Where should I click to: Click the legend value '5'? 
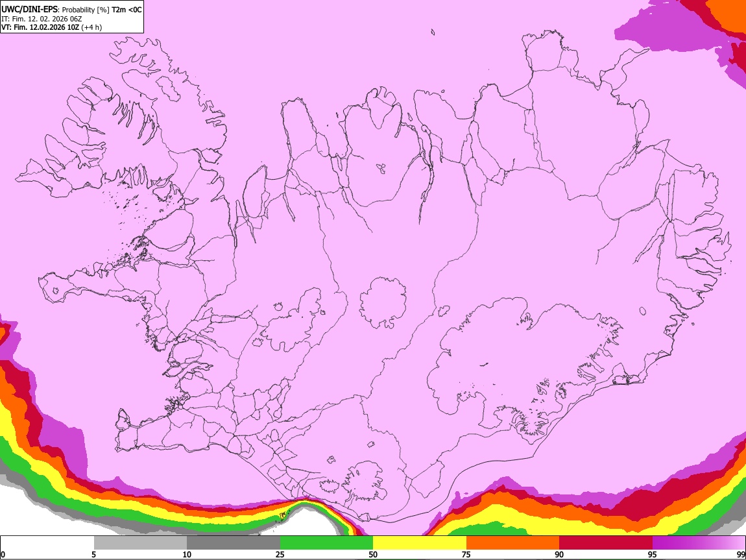94,554
